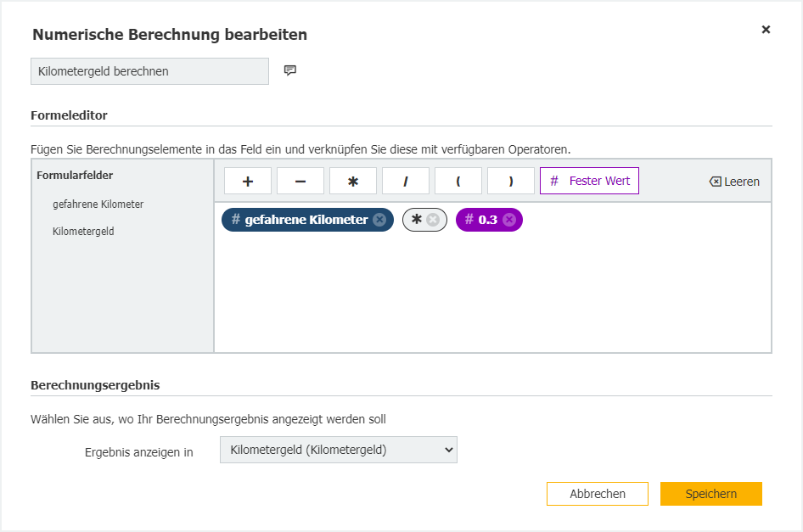803x532 pixels.
Task: Click the multiplication operator icon
Action: tap(352, 180)
